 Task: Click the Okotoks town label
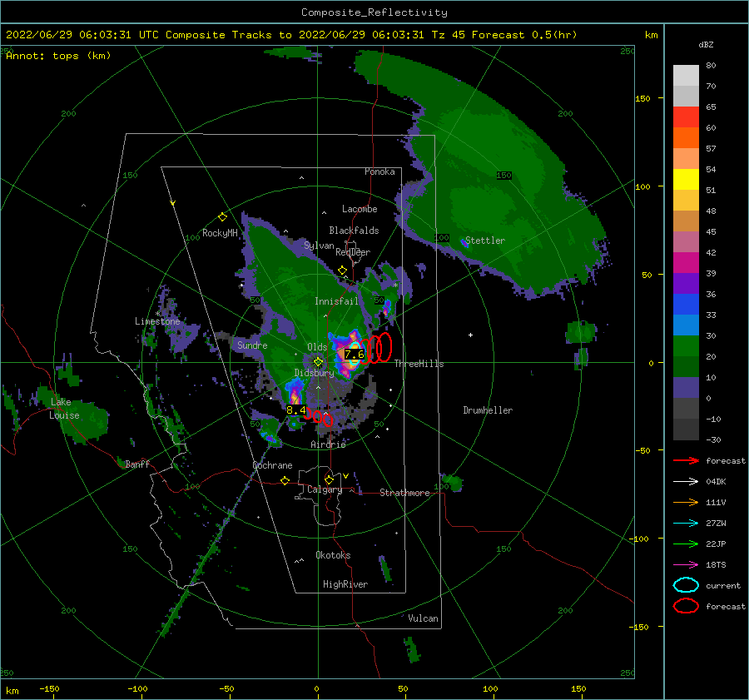(x=333, y=555)
